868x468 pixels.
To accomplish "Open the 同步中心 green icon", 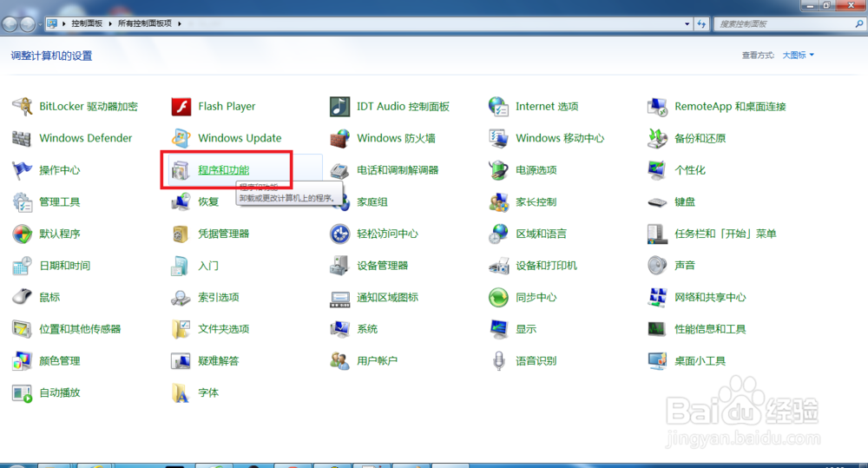I will [x=498, y=298].
